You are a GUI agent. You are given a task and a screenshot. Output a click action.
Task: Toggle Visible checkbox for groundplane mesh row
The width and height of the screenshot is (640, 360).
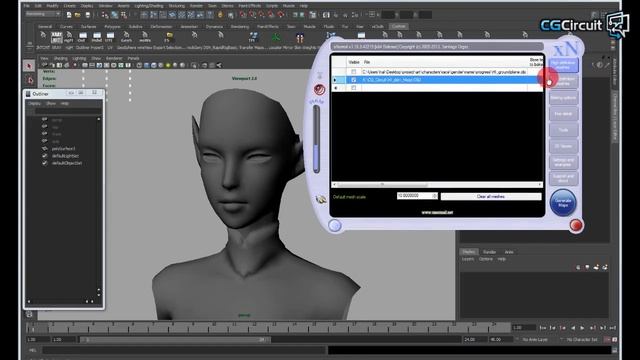[x=353, y=72]
